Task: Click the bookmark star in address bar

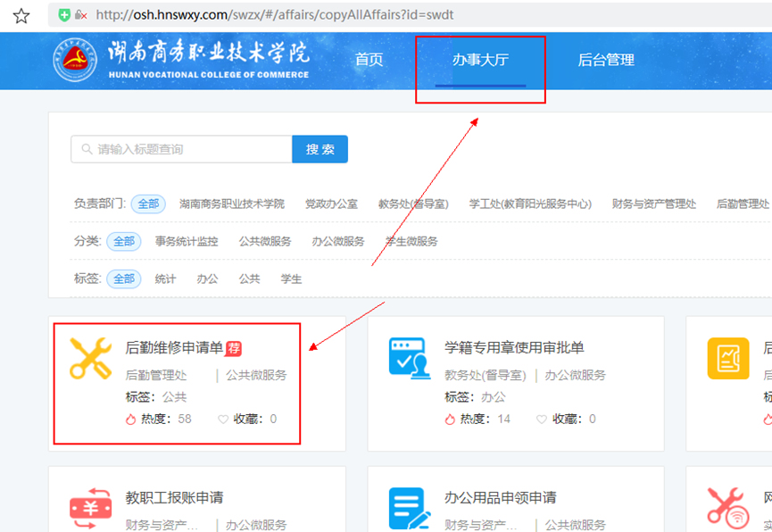Action: [x=21, y=15]
